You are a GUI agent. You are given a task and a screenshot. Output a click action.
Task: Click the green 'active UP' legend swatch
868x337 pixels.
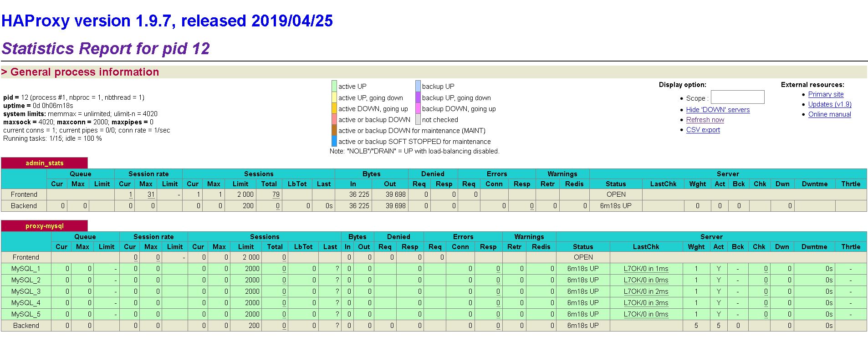(x=334, y=86)
